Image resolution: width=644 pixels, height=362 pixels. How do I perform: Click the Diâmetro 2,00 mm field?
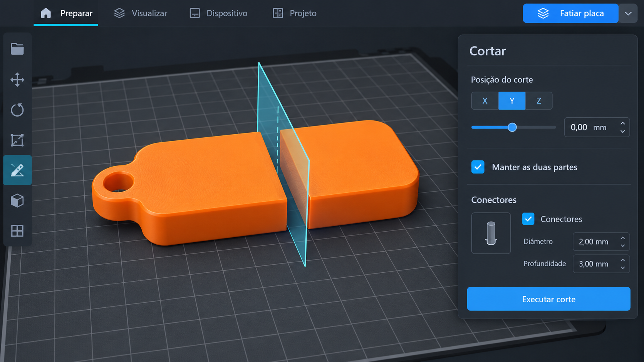click(601, 242)
